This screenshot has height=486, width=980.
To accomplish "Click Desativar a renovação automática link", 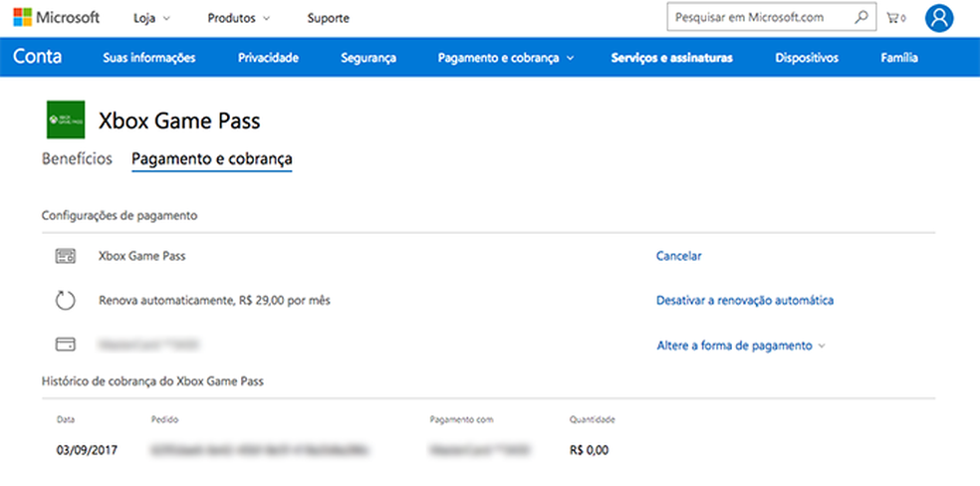I will tap(745, 301).
